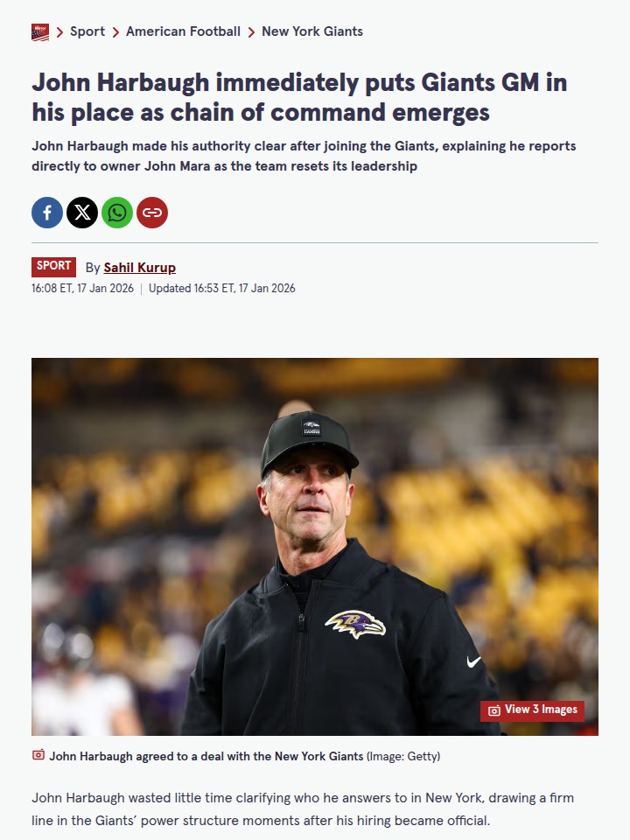Click the chevron before New York Giants breadcrumb
630x840 pixels.
click(x=251, y=32)
